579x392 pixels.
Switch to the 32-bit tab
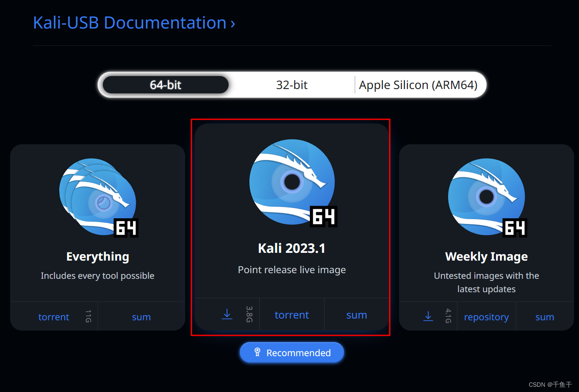[x=292, y=85]
